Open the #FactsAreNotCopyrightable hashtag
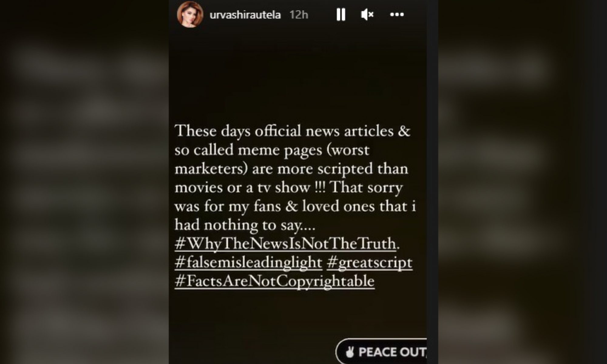The height and width of the screenshot is (364, 607). tap(275, 281)
